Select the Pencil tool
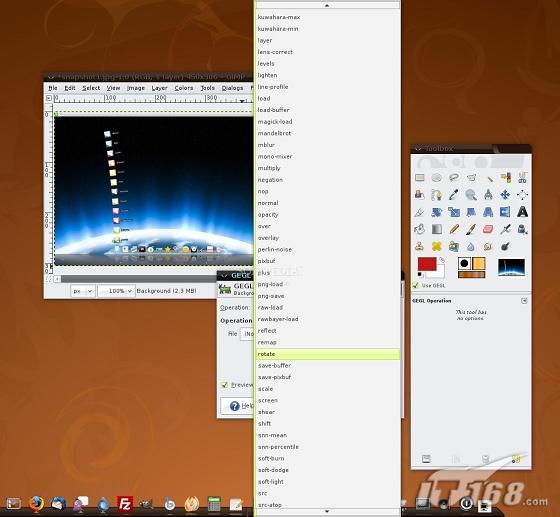Screen dimensions: 560x517 click(x=454, y=229)
